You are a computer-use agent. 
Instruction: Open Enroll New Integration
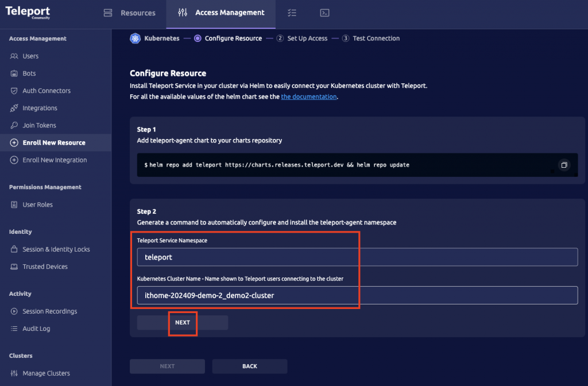point(56,160)
